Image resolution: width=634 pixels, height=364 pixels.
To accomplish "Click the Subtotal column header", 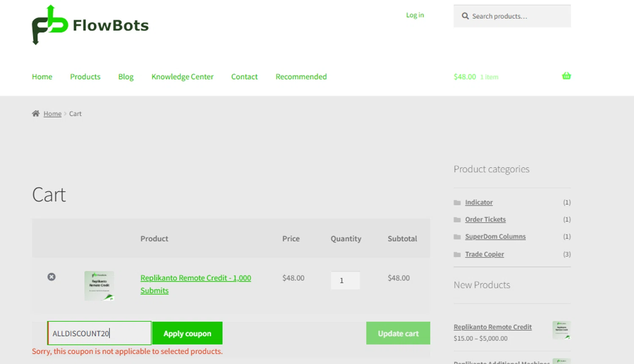I will pos(402,239).
